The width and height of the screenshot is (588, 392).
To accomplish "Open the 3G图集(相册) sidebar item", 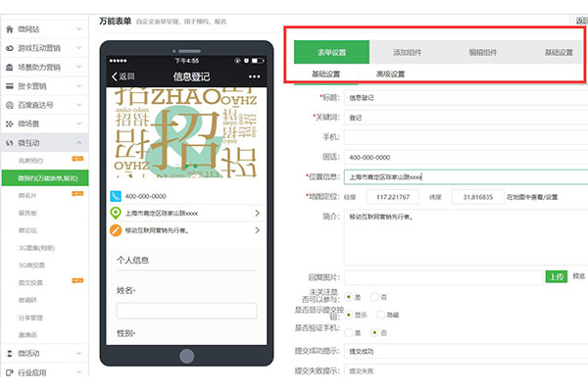I will [37, 248].
